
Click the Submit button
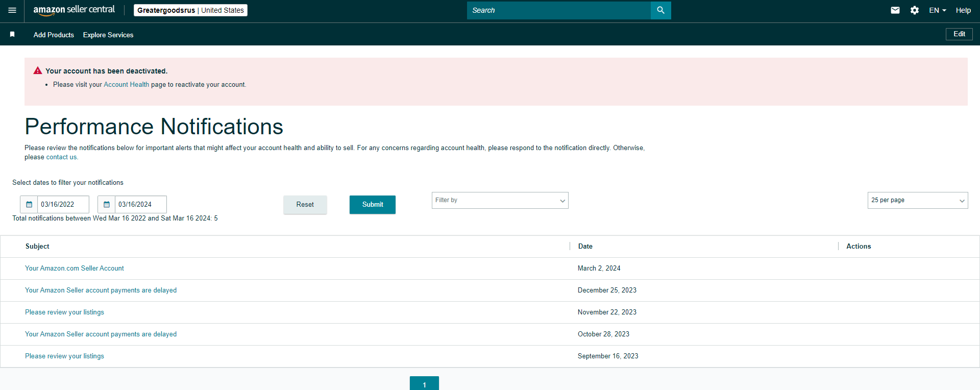point(373,205)
